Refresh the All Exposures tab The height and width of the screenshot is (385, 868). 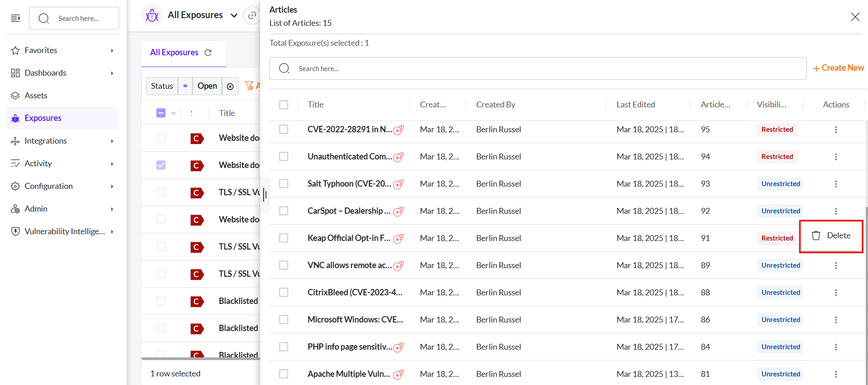(208, 53)
